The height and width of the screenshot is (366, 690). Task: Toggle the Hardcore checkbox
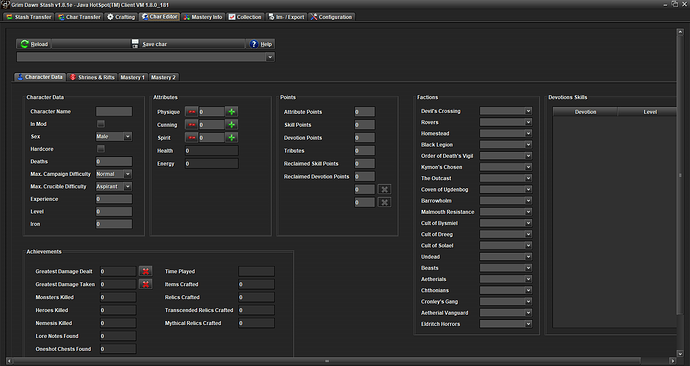[x=101, y=149]
